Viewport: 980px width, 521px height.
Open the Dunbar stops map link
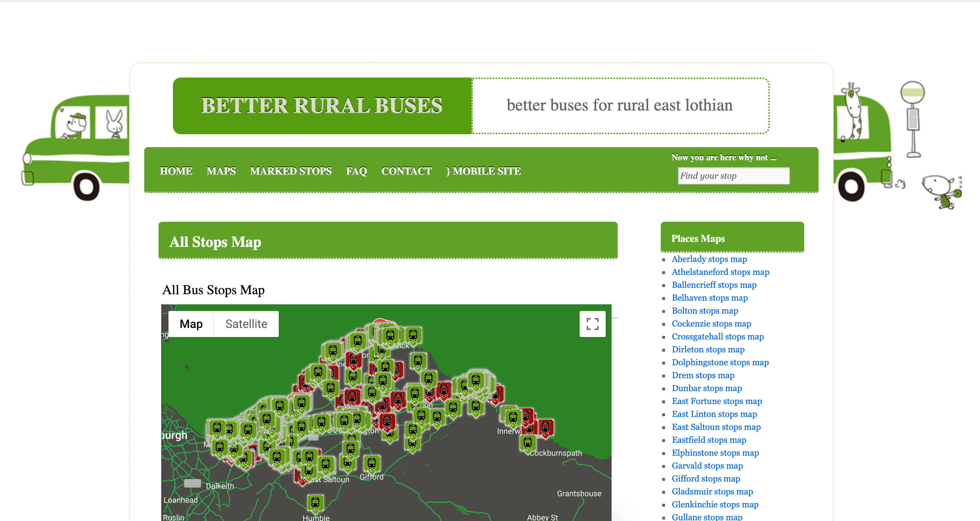[x=706, y=388]
